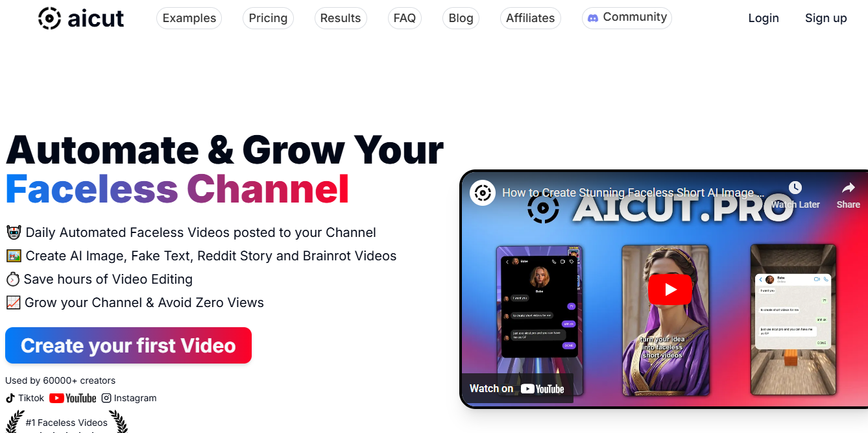The height and width of the screenshot is (433, 868).
Task: Click the YouTube logo under creators
Action: [x=73, y=398]
